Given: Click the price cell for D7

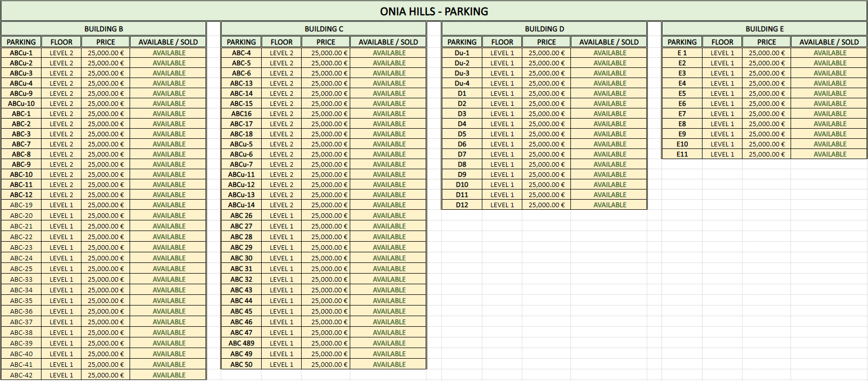Looking at the screenshot, I should click(x=547, y=154).
